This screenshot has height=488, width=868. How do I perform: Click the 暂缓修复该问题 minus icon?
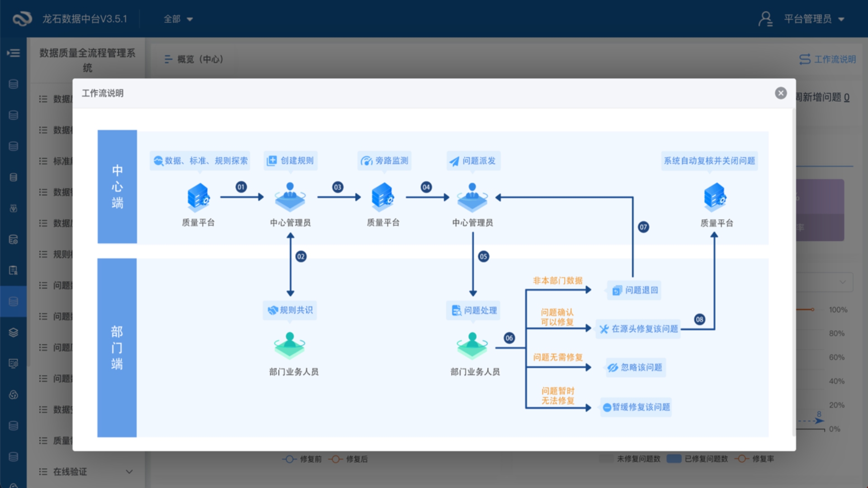coord(607,408)
